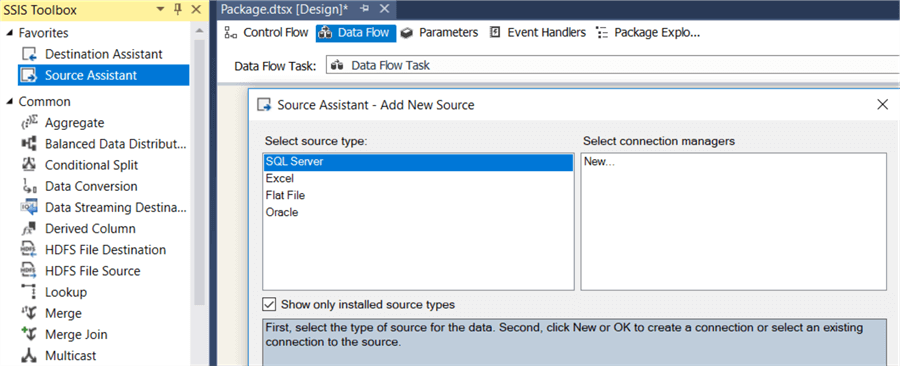
Task: Select the Conditional Split icon
Action: pyautogui.click(x=29, y=165)
